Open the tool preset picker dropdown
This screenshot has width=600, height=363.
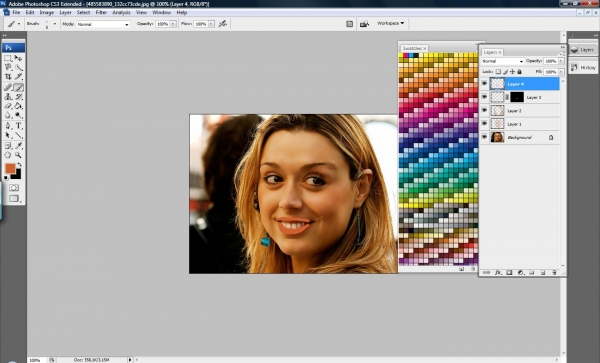[x=19, y=24]
